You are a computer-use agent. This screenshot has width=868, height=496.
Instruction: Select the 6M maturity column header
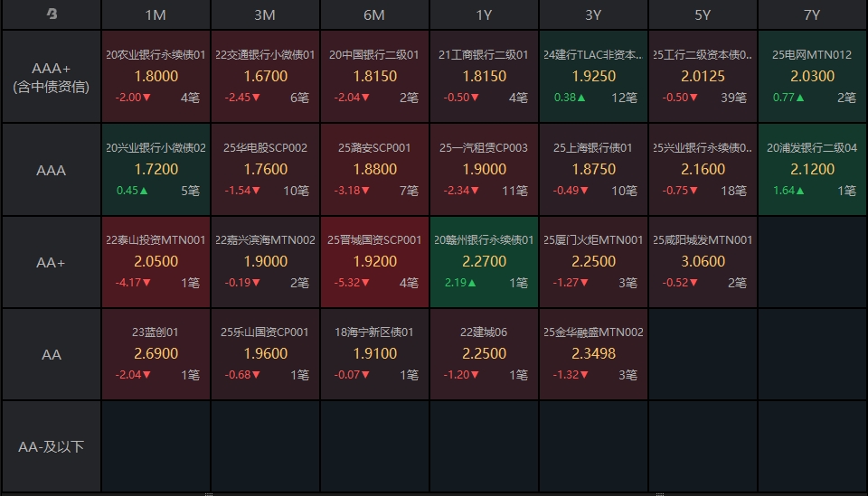tap(374, 15)
